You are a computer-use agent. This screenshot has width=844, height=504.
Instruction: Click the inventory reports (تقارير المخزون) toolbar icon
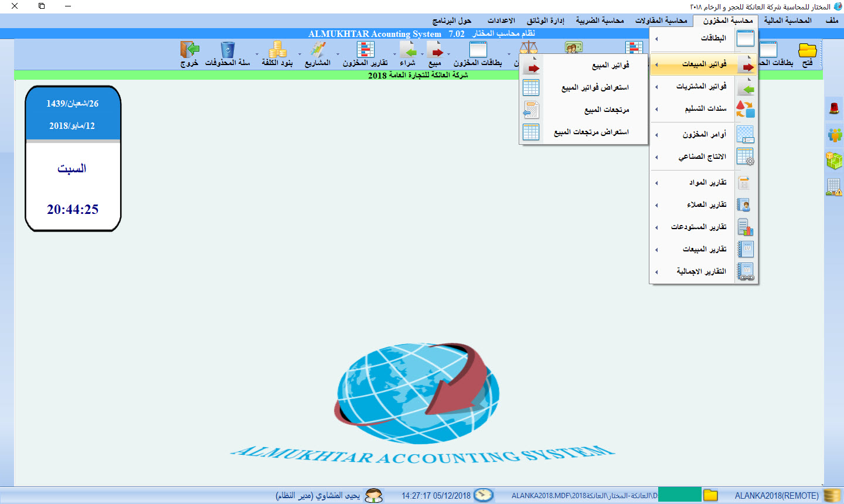tap(365, 50)
